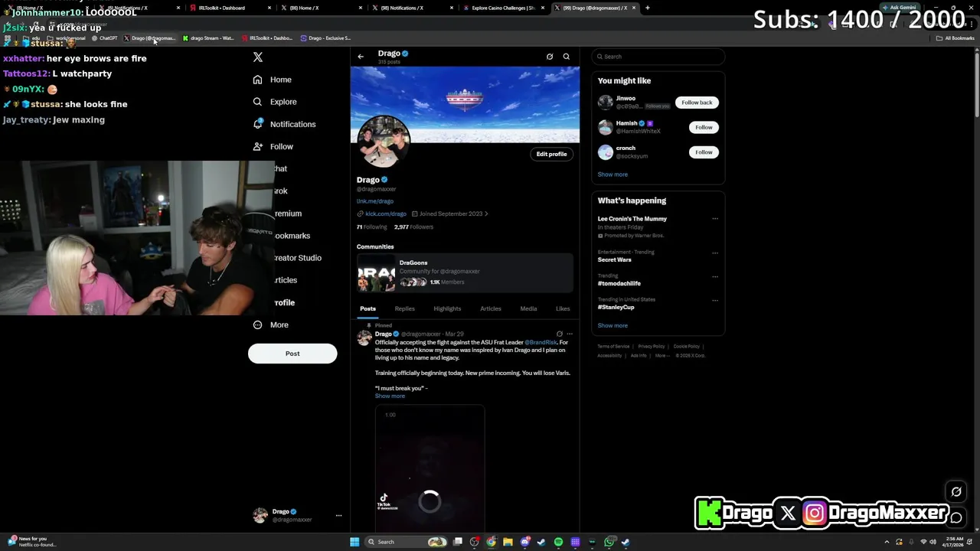Switch to the Likes tab
Image resolution: width=980 pixels, height=551 pixels.
coord(563,309)
